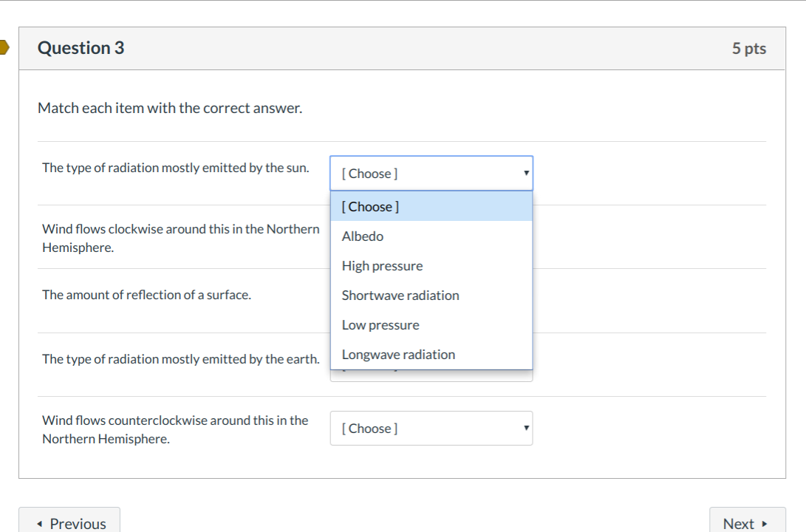The image size is (806, 532).
Task: Select Shortwave radiation option
Action: coord(431,296)
